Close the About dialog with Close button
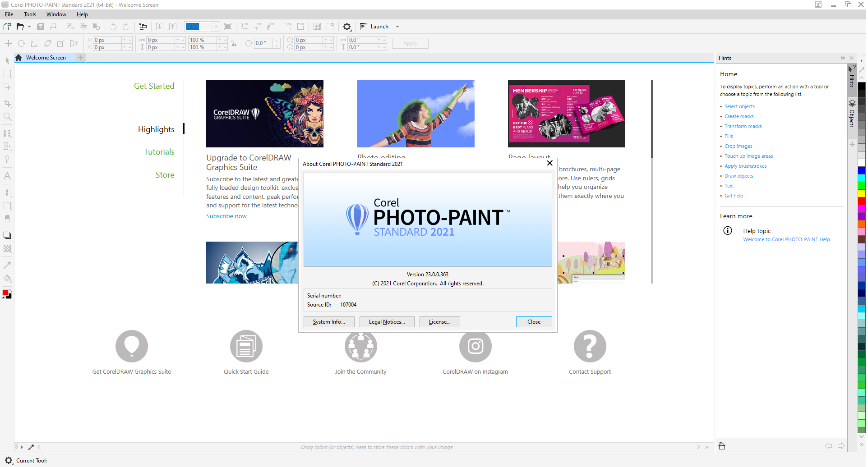The width and height of the screenshot is (868, 467). tap(534, 322)
